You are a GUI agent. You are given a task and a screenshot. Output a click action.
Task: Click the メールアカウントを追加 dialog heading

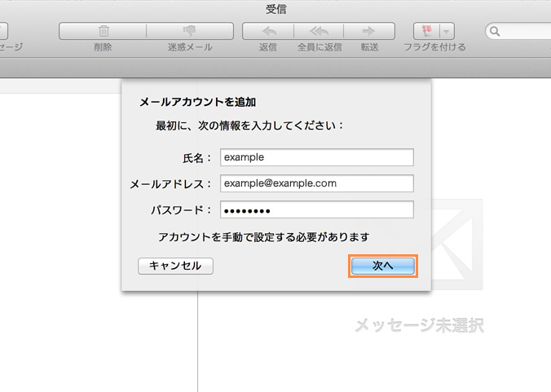[x=198, y=102]
